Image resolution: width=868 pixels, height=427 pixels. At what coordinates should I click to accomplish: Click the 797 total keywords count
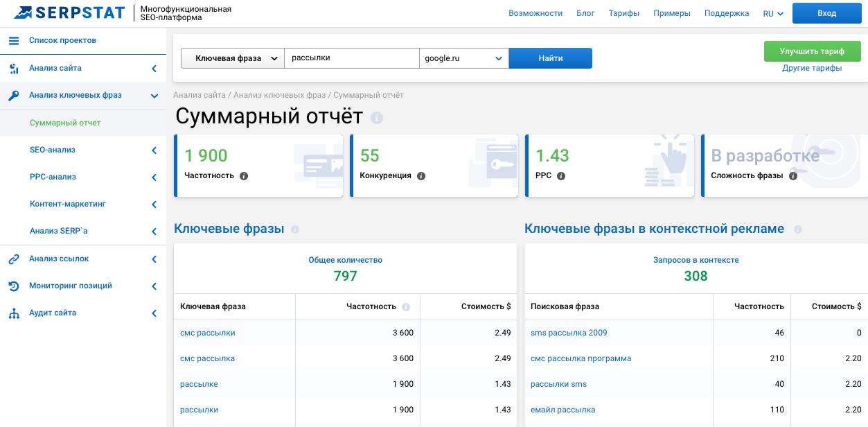[345, 276]
